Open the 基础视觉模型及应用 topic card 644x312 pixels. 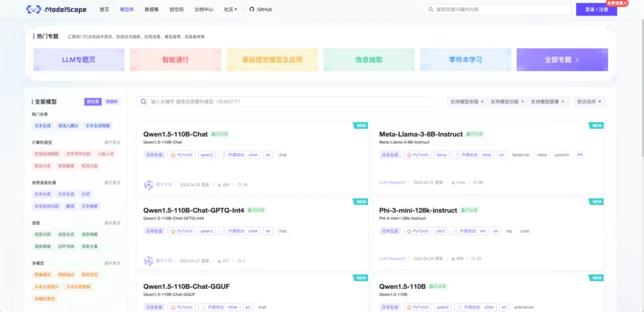272,60
